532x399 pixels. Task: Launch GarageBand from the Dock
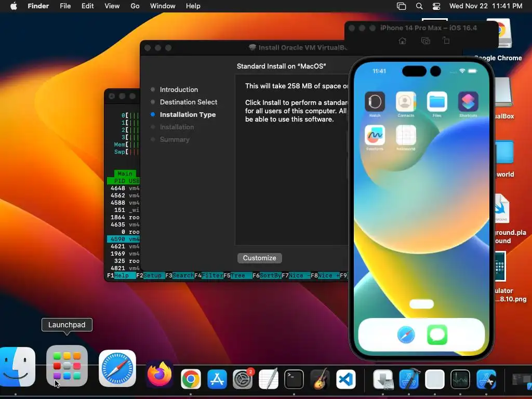pyautogui.click(x=320, y=379)
